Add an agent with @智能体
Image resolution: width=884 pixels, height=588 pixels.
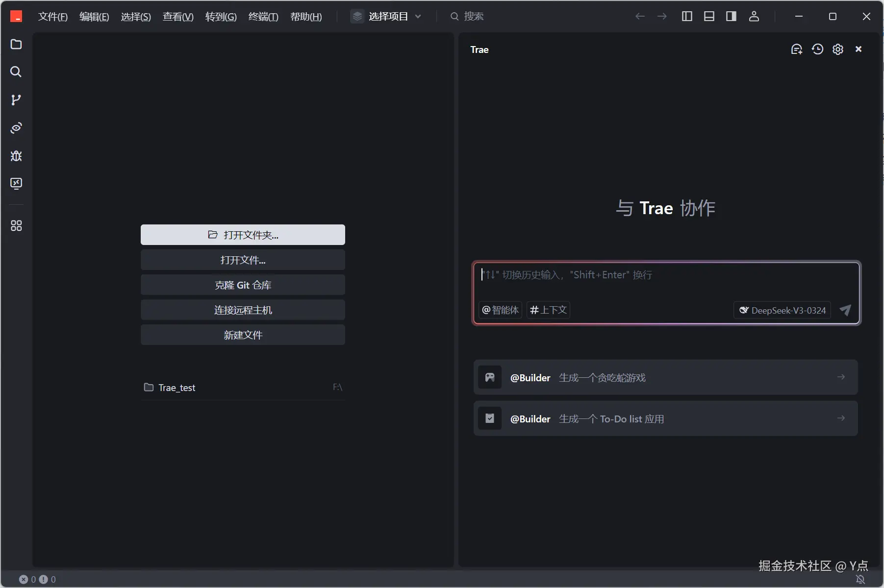tap(500, 310)
